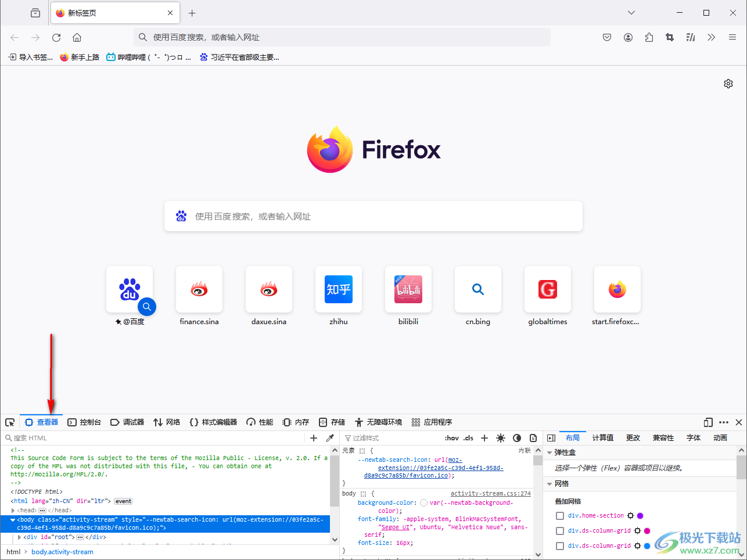Collapse the rules sidebar pane toggle icon
The width and height of the screenshot is (747, 560).
click(551, 438)
